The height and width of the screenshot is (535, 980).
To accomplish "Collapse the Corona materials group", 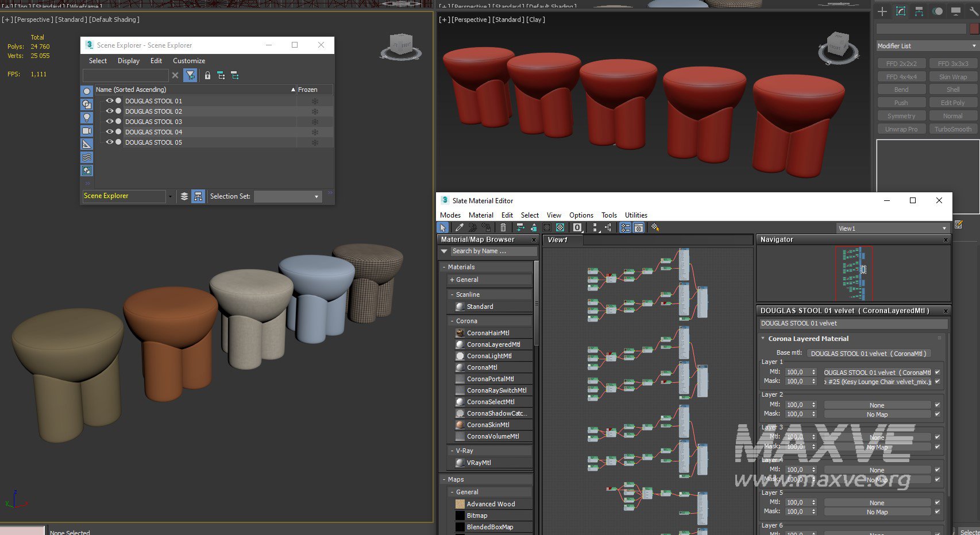I will [x=452, y=321].
